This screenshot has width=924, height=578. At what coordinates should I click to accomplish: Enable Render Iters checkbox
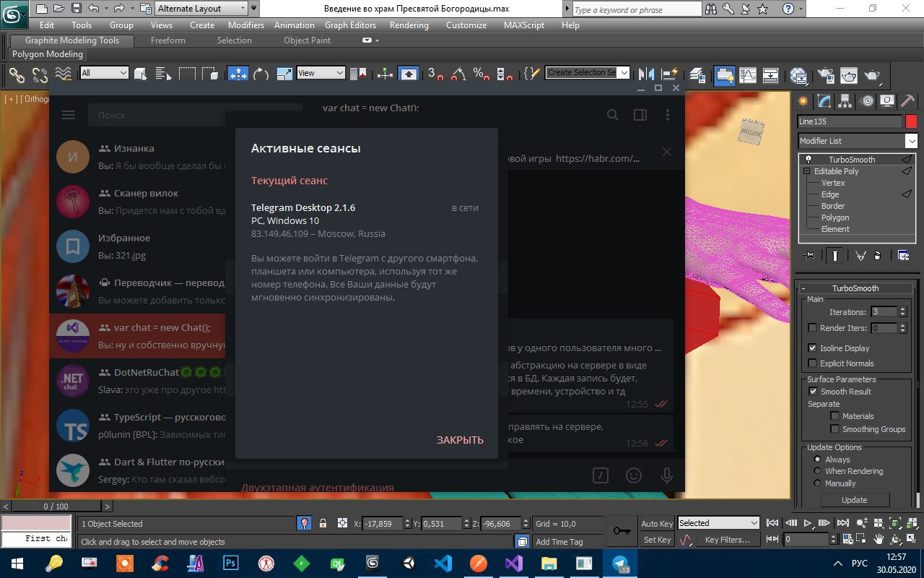point(812,328)
